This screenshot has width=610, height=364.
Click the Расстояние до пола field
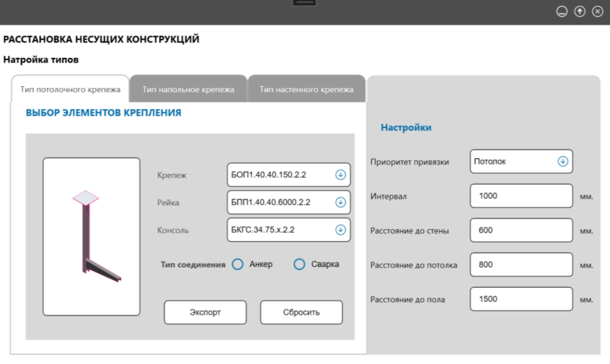pyautogui.click(x=521, y=299)
